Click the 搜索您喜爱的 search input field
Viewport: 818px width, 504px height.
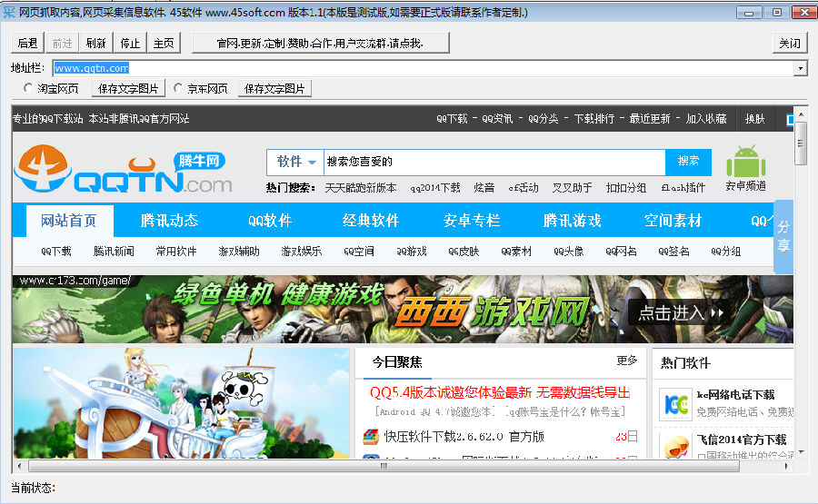(491, 162)
